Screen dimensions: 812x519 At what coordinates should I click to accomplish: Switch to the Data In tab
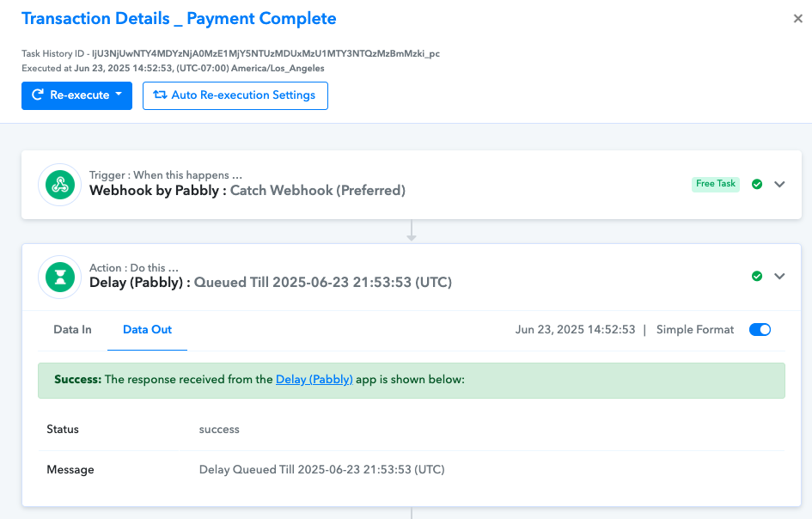coord(72,330)
